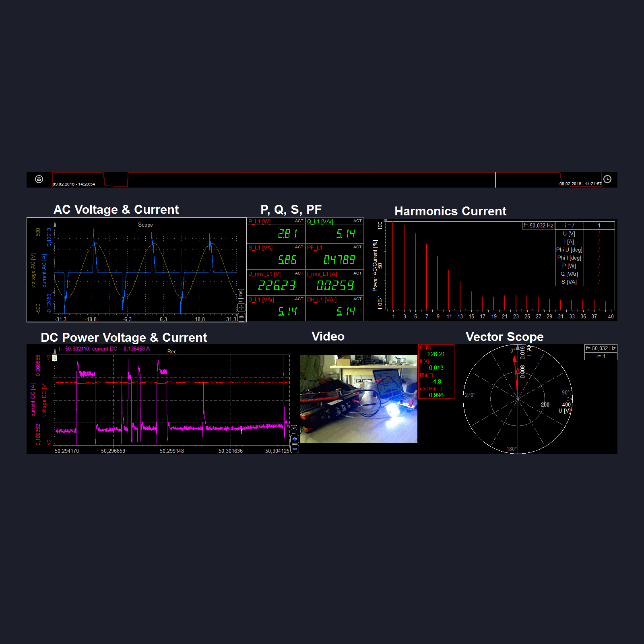
Task: Click the arrow at the top of the DC recorder Y axis
Action: [x=55, y=351]
